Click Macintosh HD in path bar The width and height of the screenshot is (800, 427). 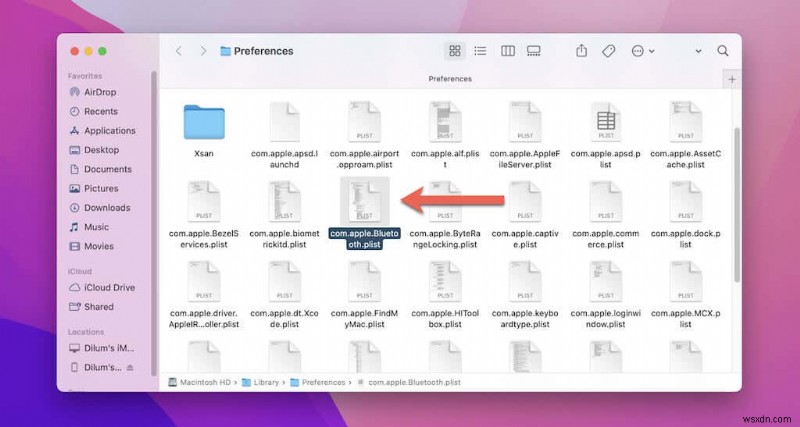(201, 382)
